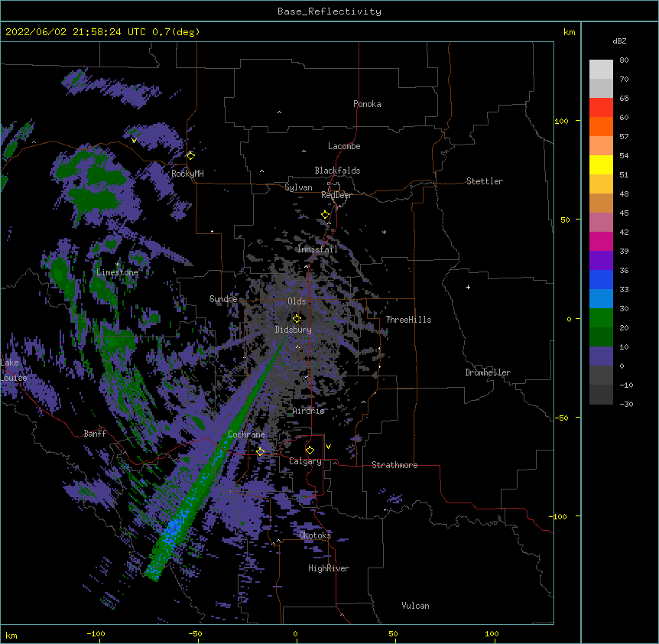Click the blue high-reflectivity core southwest of Cochrane
Screen dimensions: 659x644
click(x=173, y=531)
